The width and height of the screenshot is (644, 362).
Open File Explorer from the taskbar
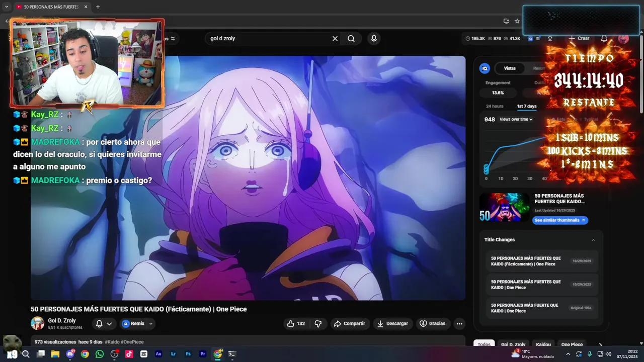coord(55,354)
